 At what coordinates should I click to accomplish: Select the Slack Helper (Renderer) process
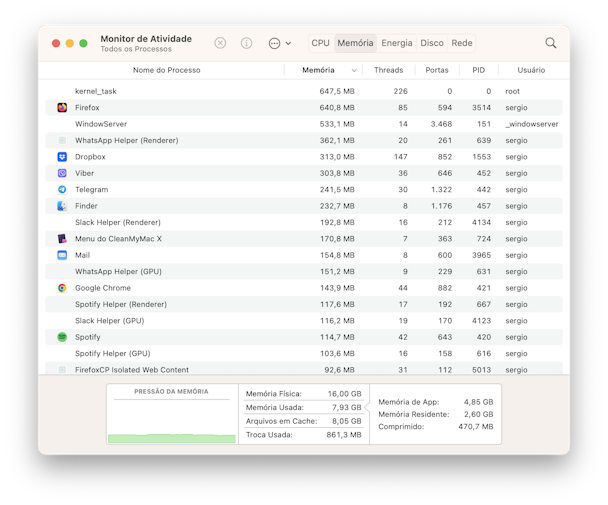(117, 222)
